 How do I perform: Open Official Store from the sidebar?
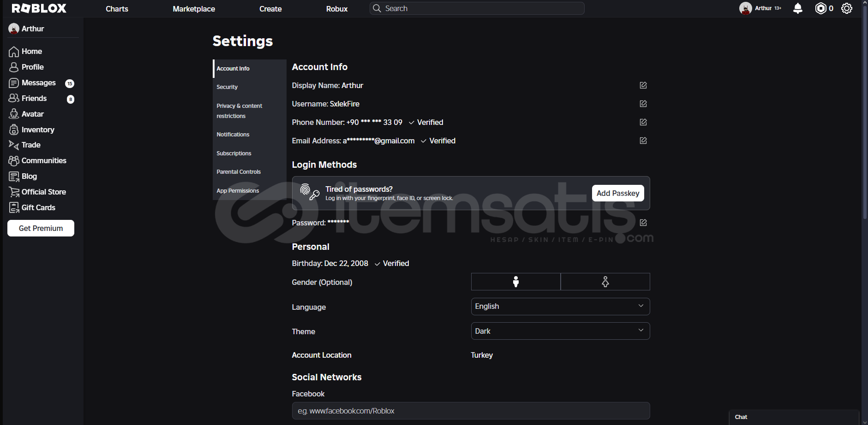(38, 192)
